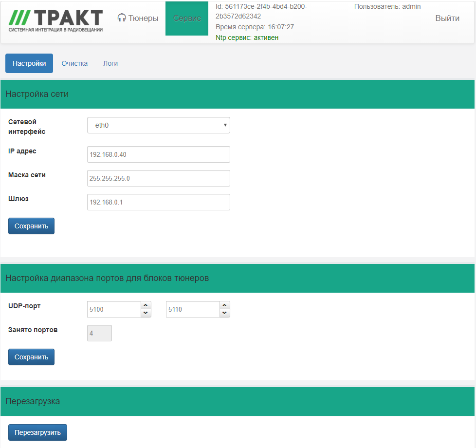The height and width of the screenshot is (448, 476).
Task: Save network settings with Сохранить button
Action: pos(31,226)
